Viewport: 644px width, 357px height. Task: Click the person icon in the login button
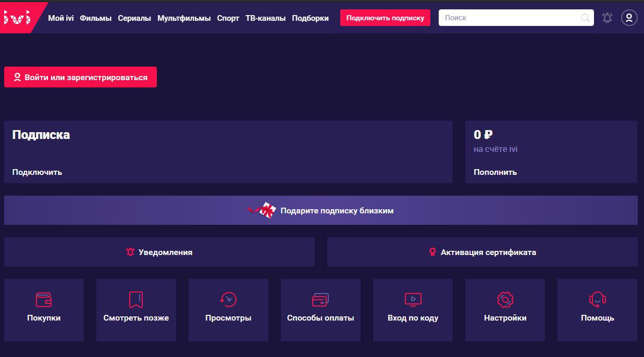point(17,78)
